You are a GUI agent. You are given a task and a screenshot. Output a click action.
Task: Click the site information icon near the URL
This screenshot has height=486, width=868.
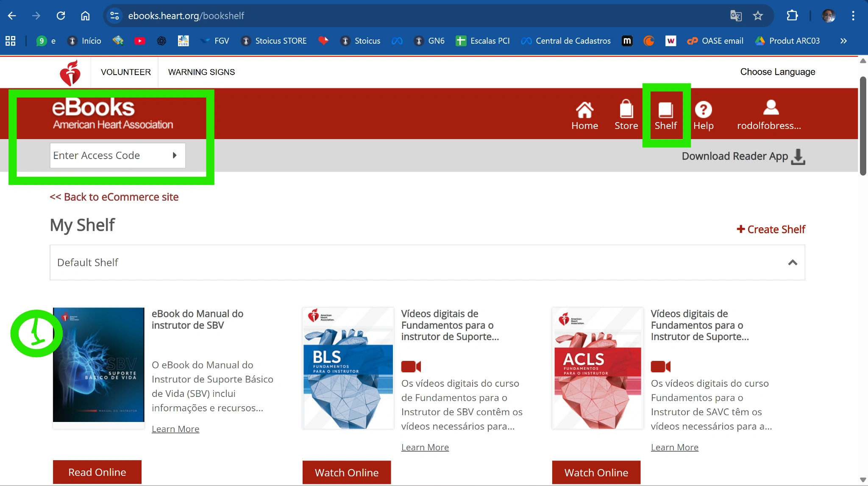(x=114, y=16)
